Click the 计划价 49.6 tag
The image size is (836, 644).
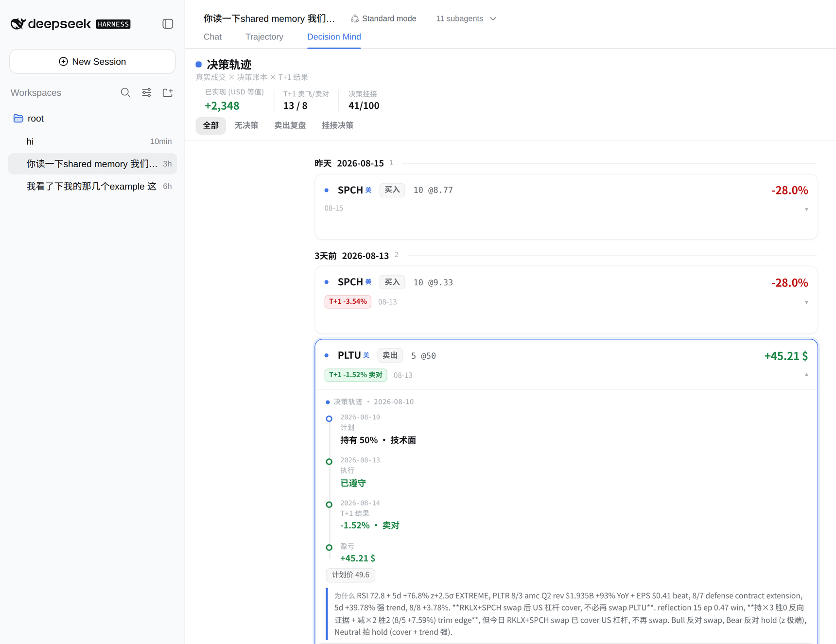point(350,575)
